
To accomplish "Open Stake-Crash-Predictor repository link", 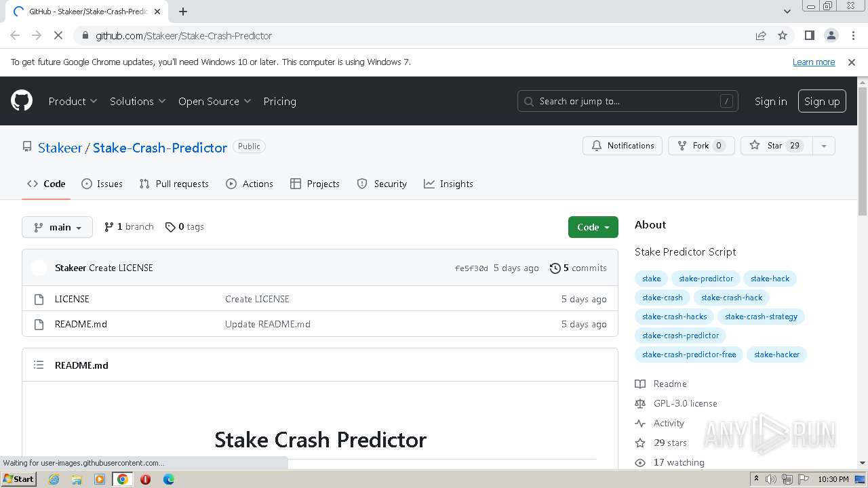I will pyautogui.click(x=160, y=148).
